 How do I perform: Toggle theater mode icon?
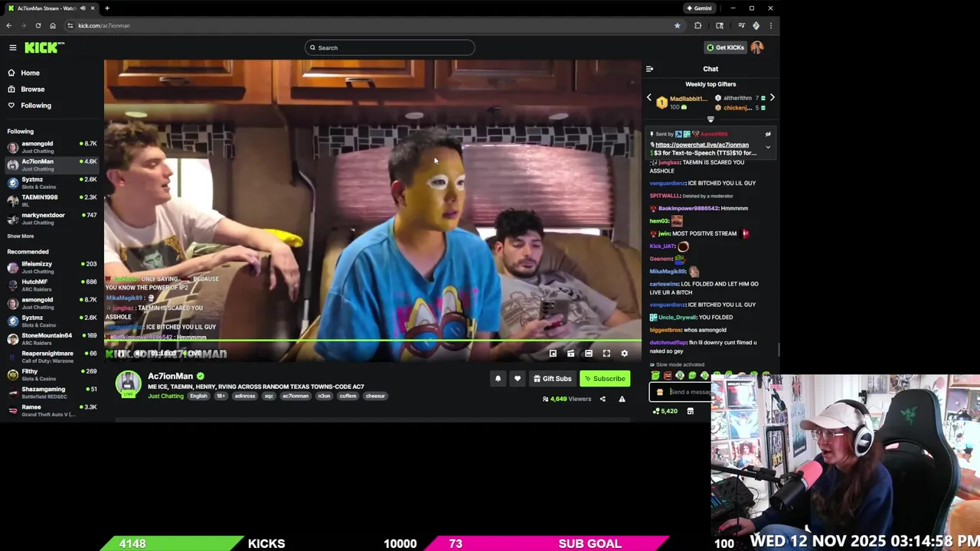[x=588, y=354]
